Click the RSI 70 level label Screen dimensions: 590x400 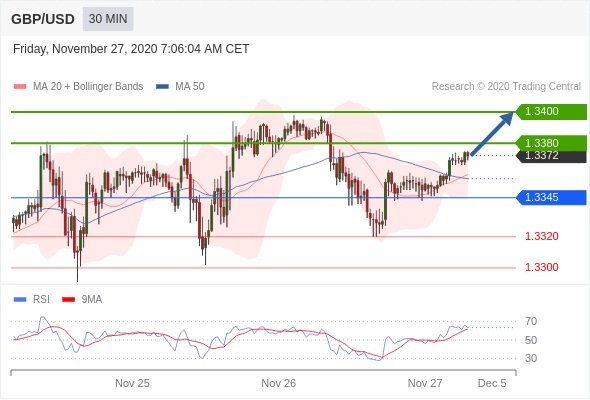pos(531,321)
